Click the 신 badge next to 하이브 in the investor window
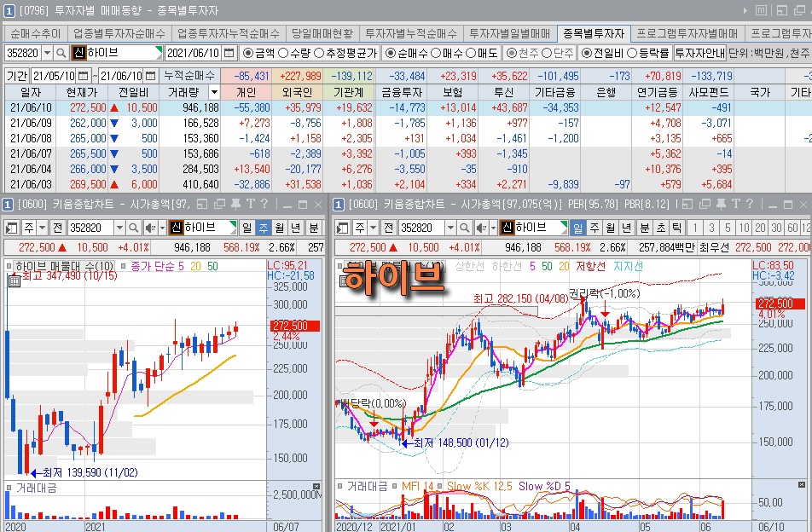812x532 pixels. point(78,53)
